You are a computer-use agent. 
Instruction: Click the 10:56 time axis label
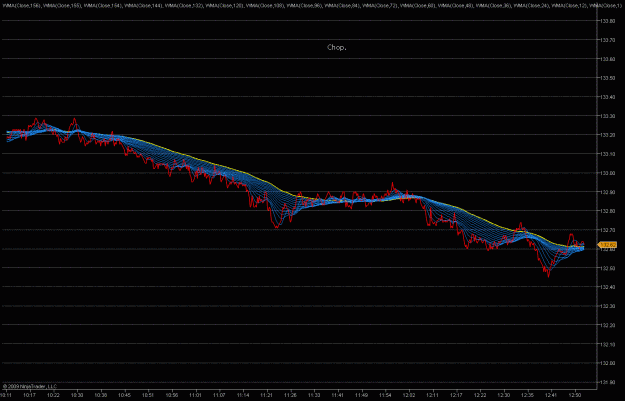pyautogui.click(x=172, y=395)
